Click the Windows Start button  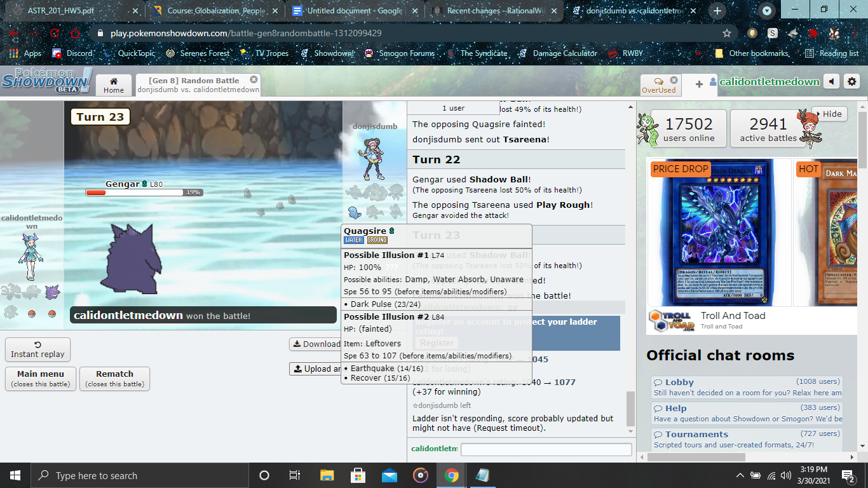pyautogui.click(x=15, y=475)
